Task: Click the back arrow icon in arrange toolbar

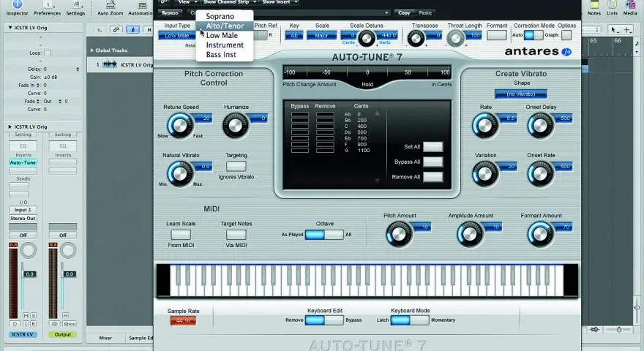Action: pos(100,29)
